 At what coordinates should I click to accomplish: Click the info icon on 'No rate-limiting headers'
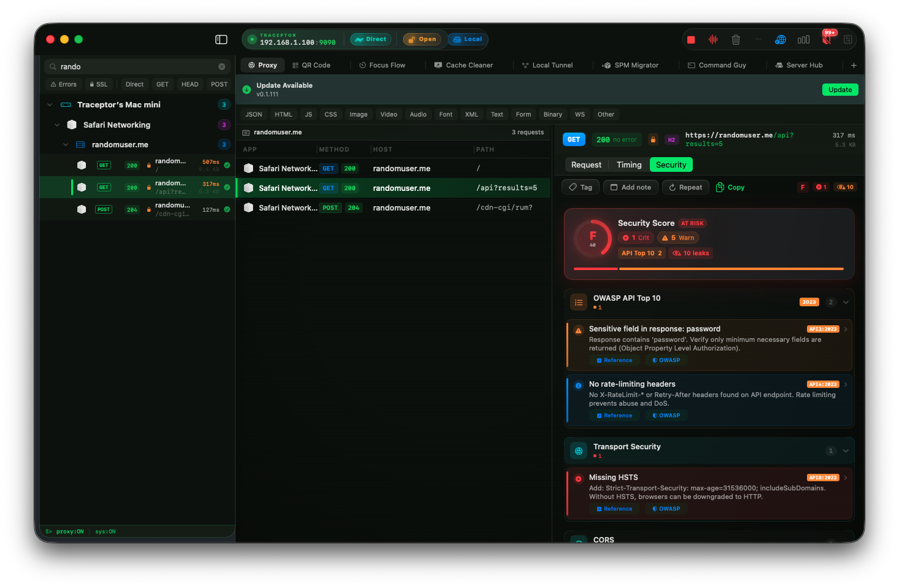click(x=578, y=385)
